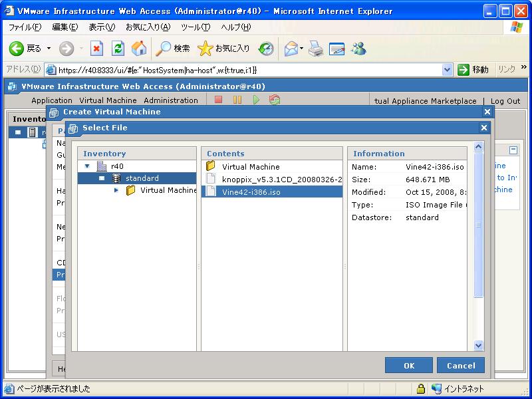The width and height of the screenshot is (532, 399).
Task: Click the page icon in the address bar
Action: pos(51,70)
